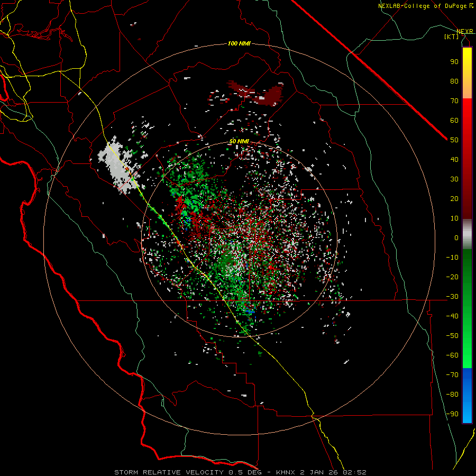Click the 70 value on velocity scale

454,101
